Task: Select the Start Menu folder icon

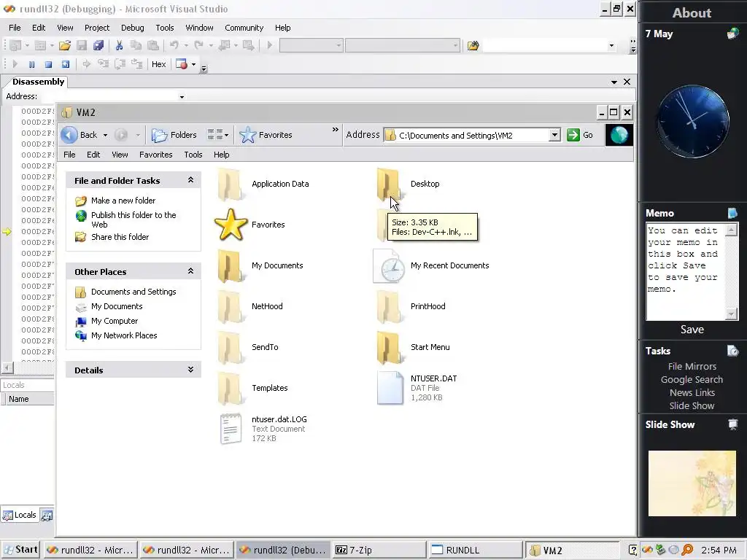Action: click(x=390, y=348)
